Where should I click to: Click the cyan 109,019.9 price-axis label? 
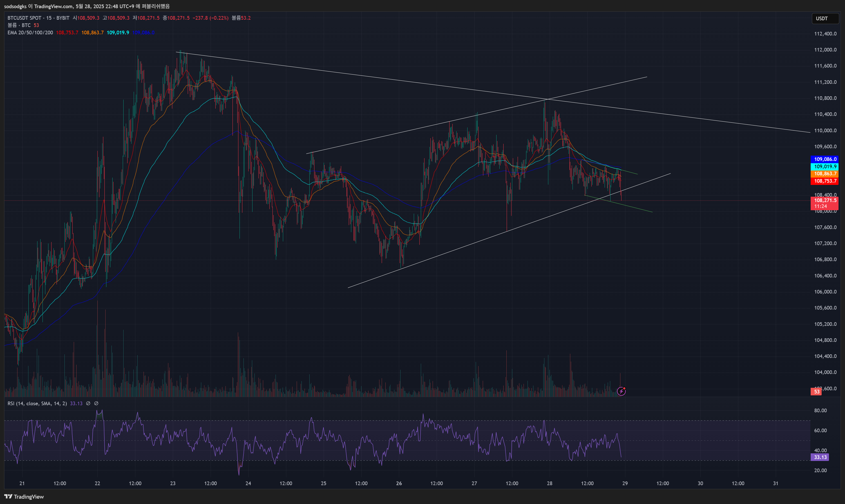click(x=824, y=166)
